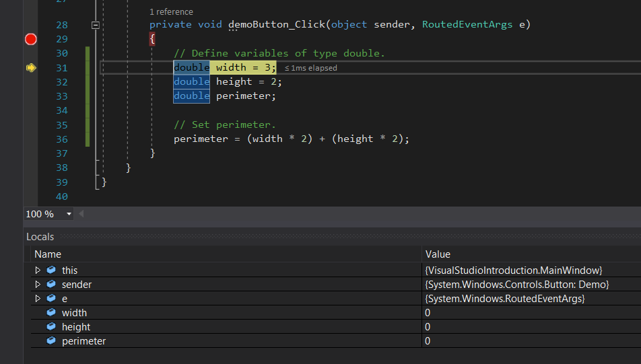Viewport: 641px width, 364px height.
Task: Click the '1 reference' CodeLens link
Action: pyautogui.click(x=171, y=11)
